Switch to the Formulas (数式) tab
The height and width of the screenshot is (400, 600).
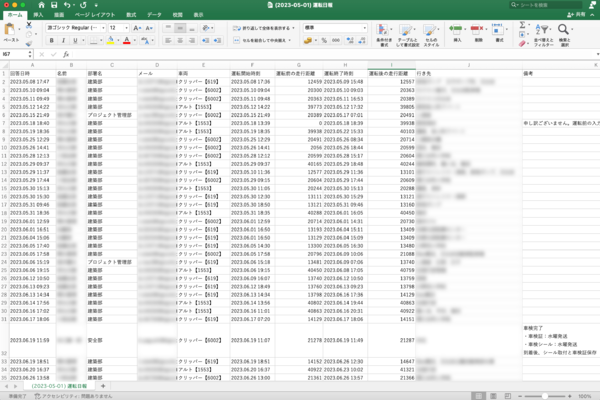tap(131, 15)
